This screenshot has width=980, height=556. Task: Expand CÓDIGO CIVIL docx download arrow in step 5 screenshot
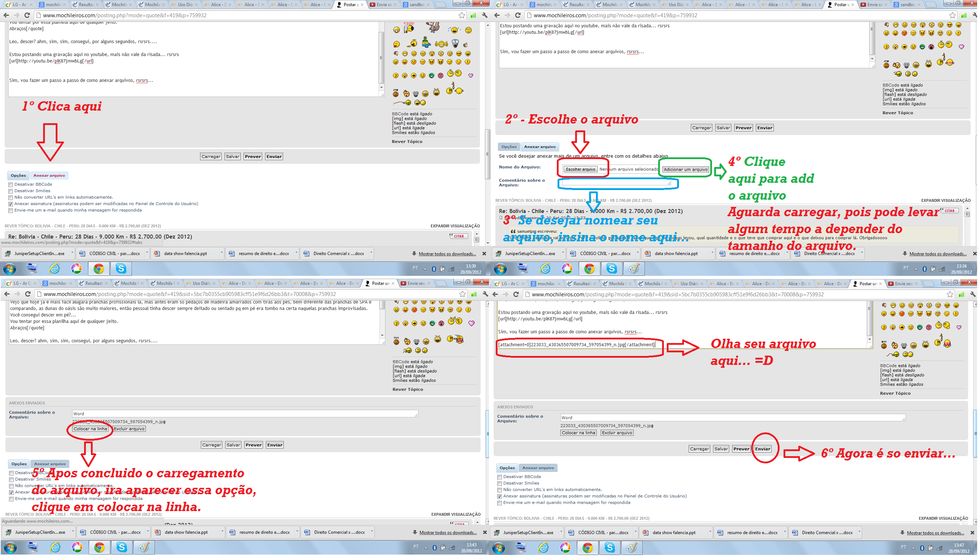click(x=148, y=532)
